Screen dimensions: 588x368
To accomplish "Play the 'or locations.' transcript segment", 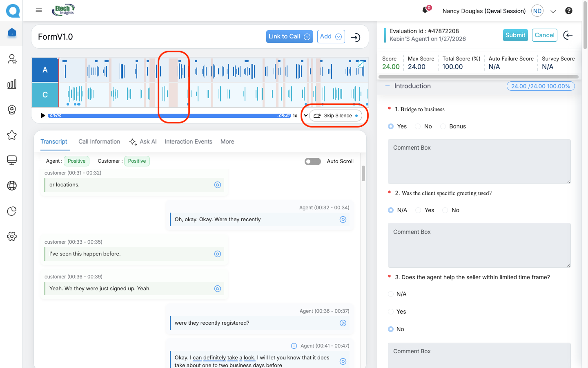I will [x=218, y=185].
